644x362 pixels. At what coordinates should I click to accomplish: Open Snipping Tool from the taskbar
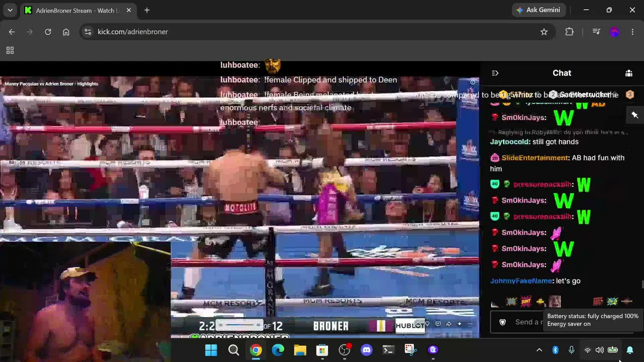[411, 350]
